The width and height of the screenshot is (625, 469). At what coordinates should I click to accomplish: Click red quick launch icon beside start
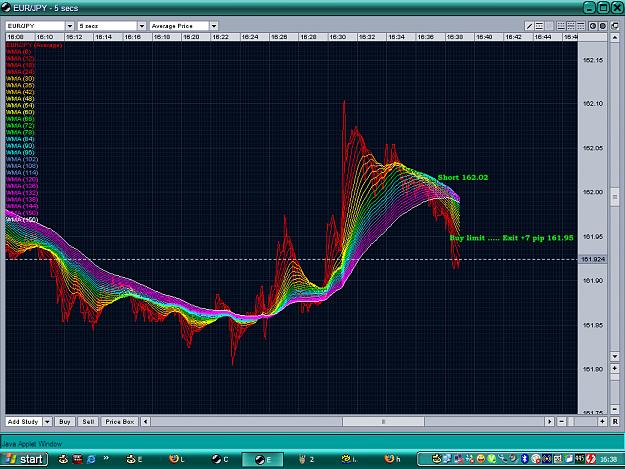77,459
